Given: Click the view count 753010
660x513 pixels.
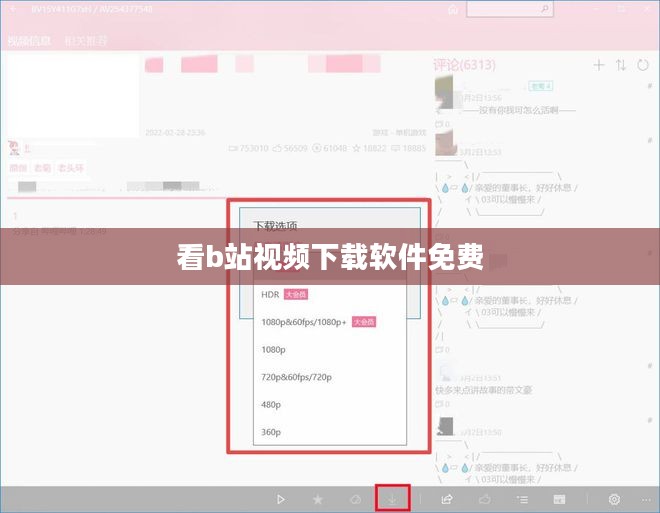Looking at the screenshot, I should [x=248, y=148].
